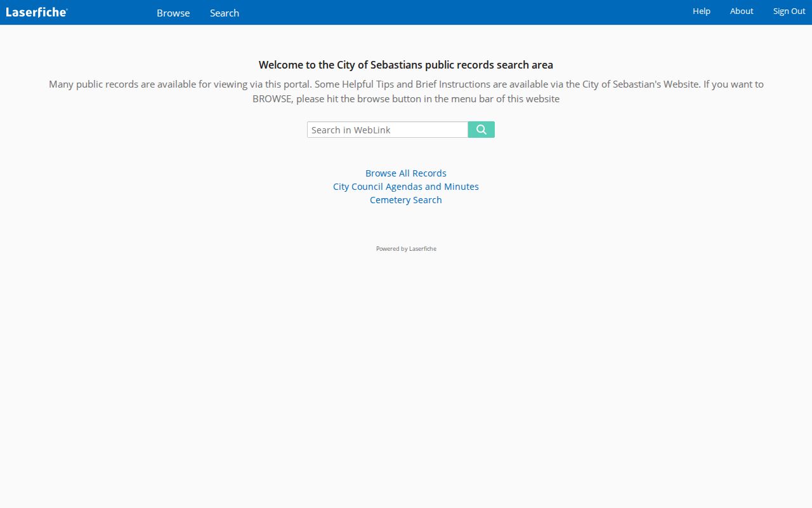
Task: Open the Browse menu item
Action: [x=173, y=13]
